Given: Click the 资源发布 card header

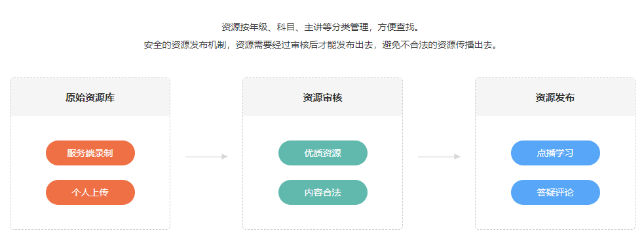Looking at the screenshot, I should (x=555, y=97).
